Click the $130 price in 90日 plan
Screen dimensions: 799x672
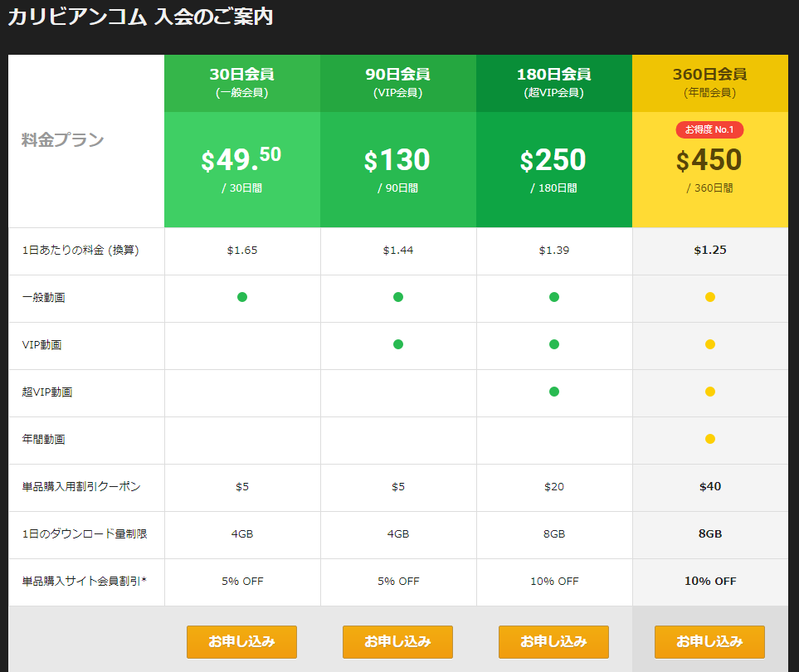[397, 160]
